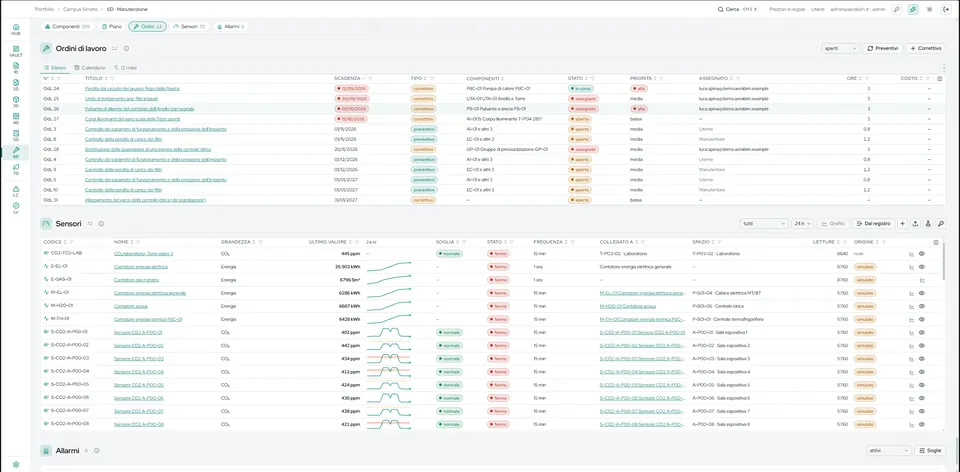Screen dimensions: 960x472
Task: Toggle eye visibility for S-CO2-A-P00-08 sensor
Action: click(x=922, y=424)
